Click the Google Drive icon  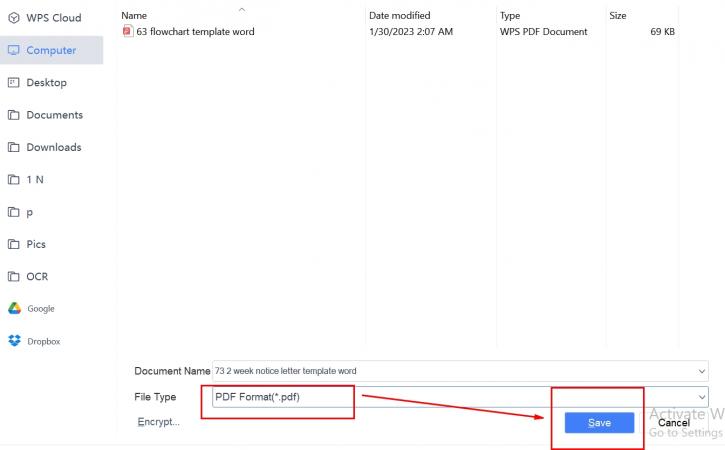tap(14, 308)
